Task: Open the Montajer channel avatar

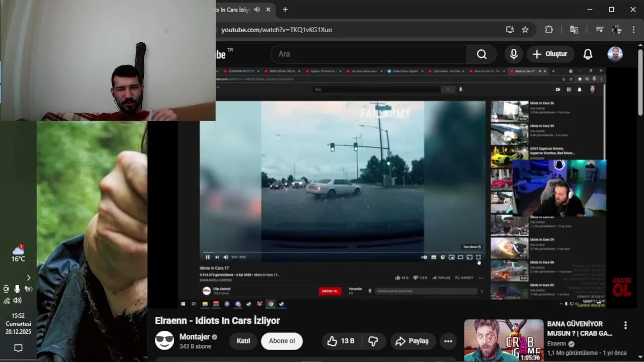Action: [165, 341]
